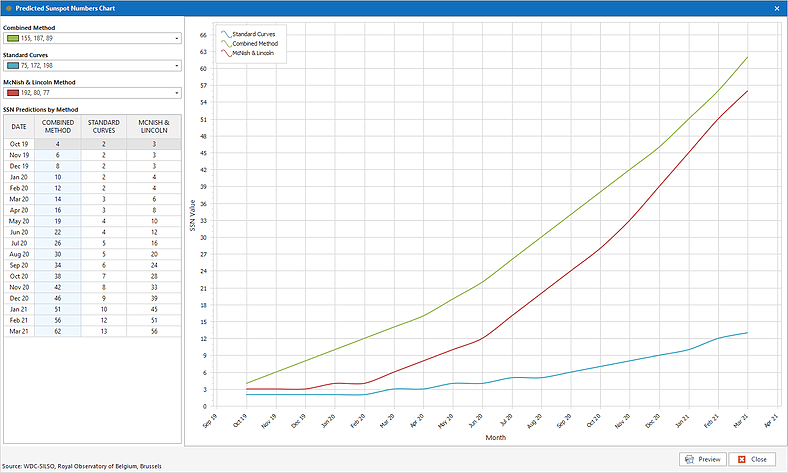Select the Nov 20 date cell
This screenshot has width=788, height=473.
(x=19, y=288)
